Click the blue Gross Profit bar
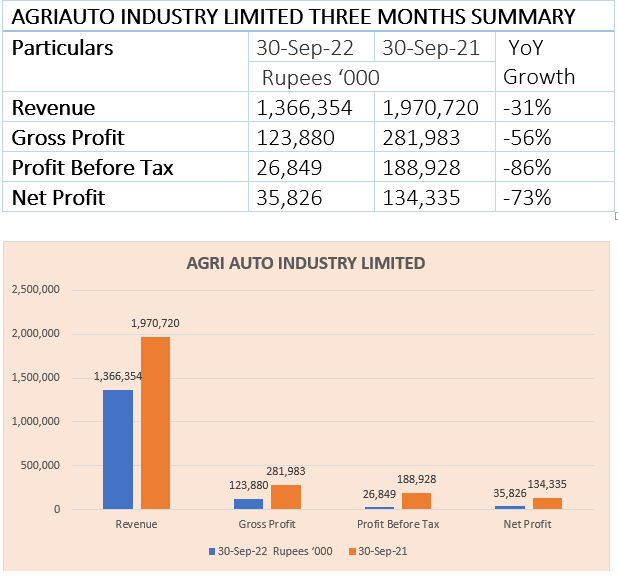Image resolution: width=618 pixels, height=579 pixels. click(248, 504)
